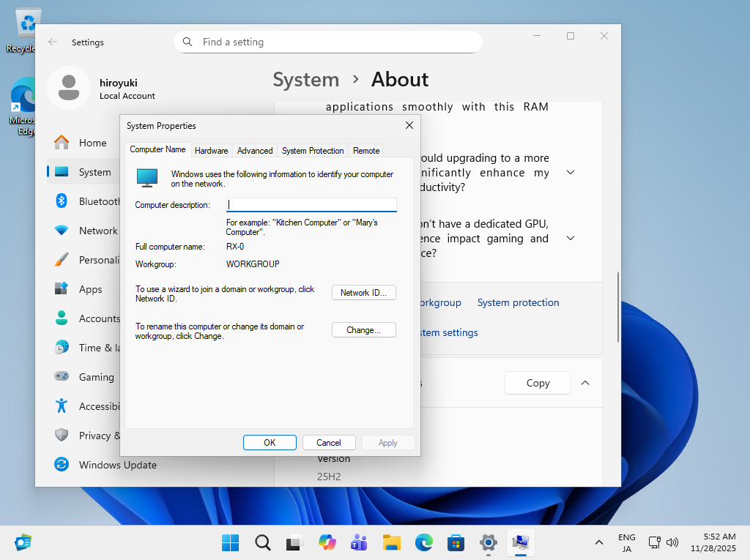Confirm System Properties with OK
This screenshot has height=560, width=750.
pos(270,443)
